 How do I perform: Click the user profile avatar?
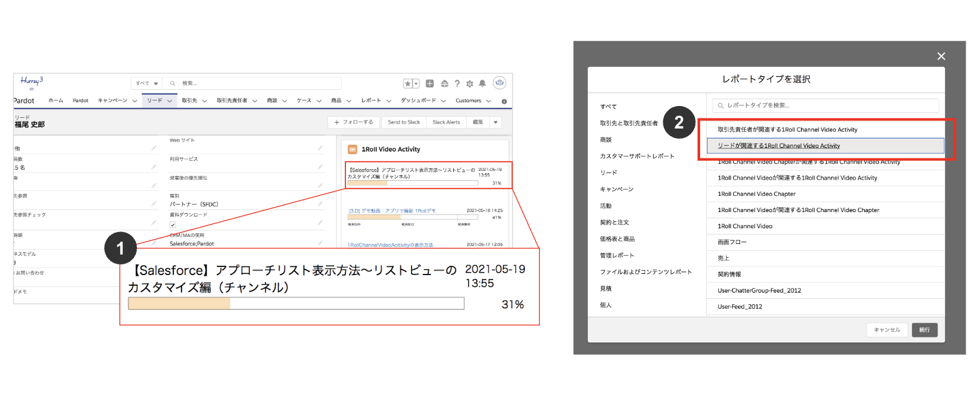[499, 83]
